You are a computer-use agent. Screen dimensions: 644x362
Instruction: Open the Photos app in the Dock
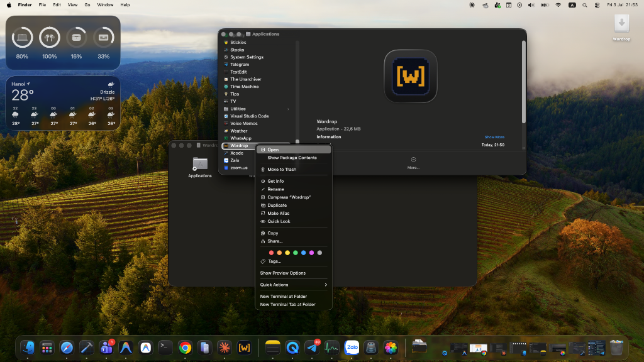pyautogui.click(x=391, y=348)
